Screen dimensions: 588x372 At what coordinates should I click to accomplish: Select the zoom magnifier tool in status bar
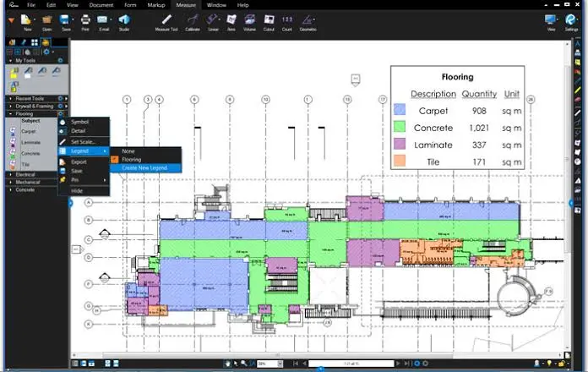coord(244,364)
